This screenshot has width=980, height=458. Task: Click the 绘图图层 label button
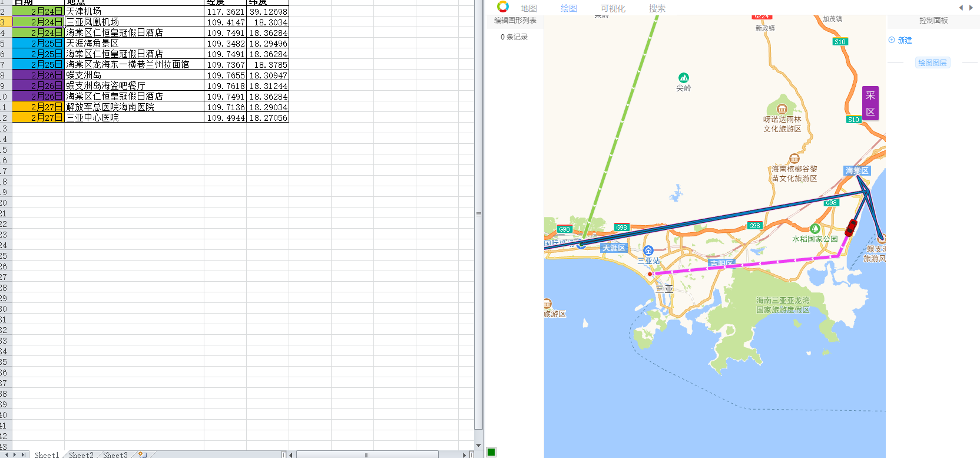coord(932,62)
